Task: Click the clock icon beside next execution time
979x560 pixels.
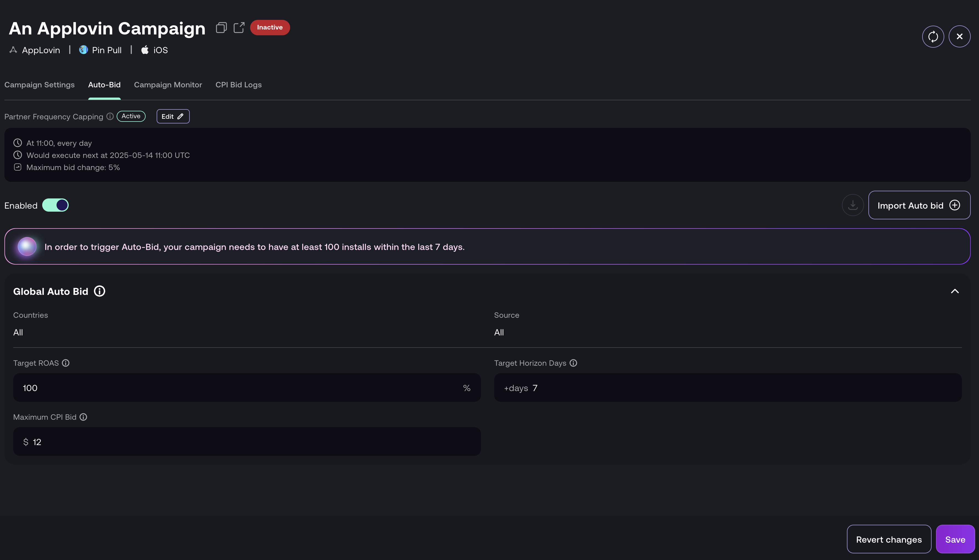Action: click(18, 155)
